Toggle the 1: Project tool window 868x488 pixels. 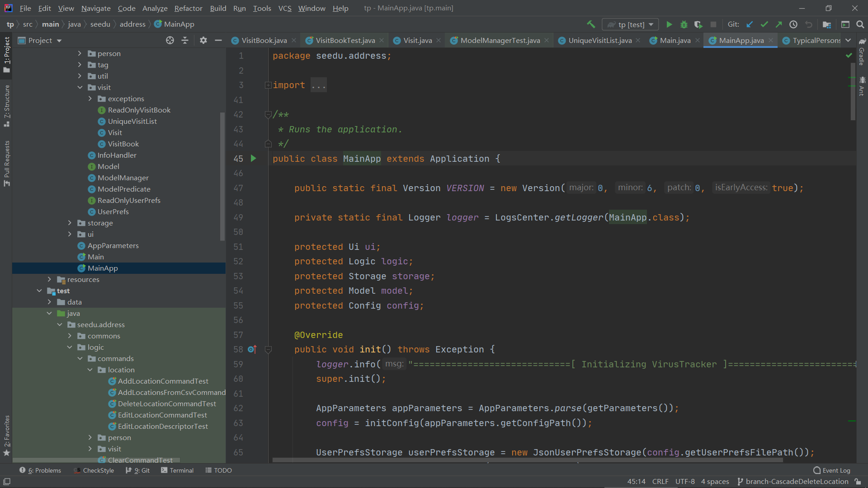[x=6, y=54]
